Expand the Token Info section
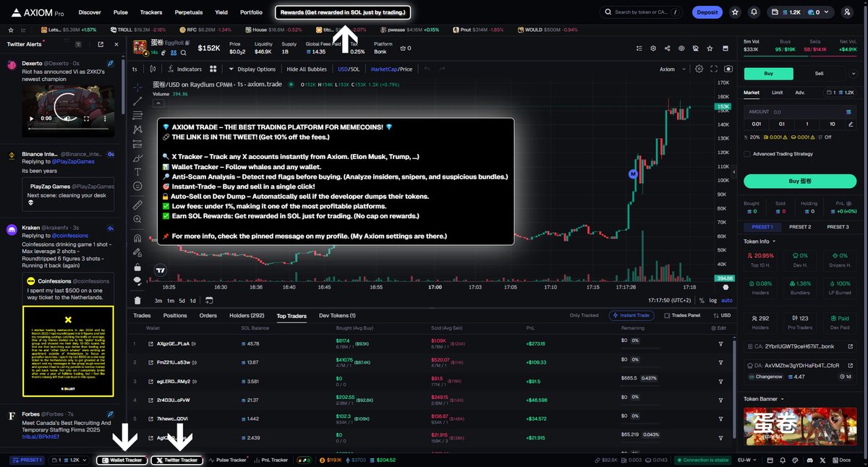 (x=759, y=241)
